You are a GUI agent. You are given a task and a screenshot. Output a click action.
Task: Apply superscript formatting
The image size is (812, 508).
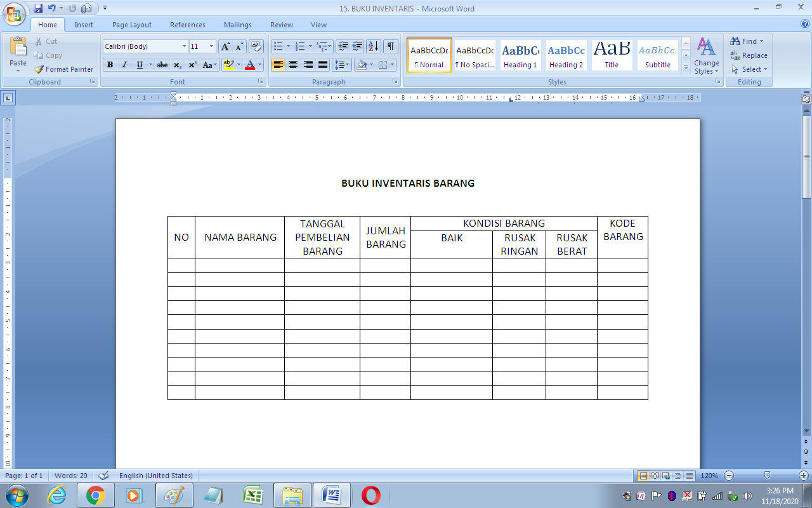tap(192, 65)
